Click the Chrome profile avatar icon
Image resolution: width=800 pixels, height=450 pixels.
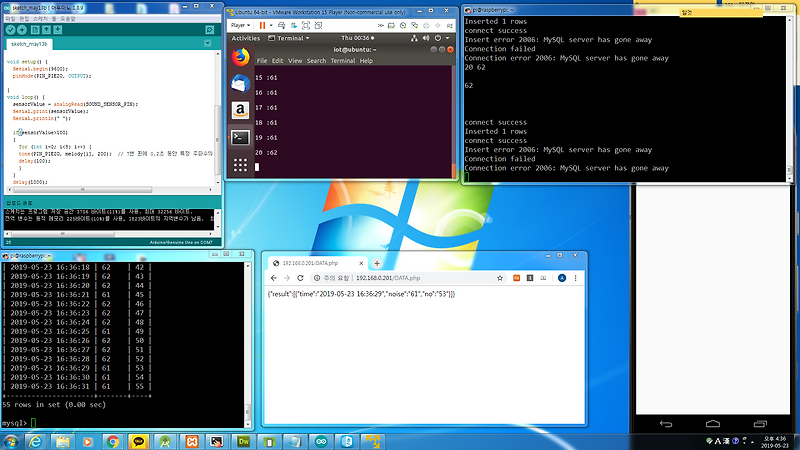coord(562,278)
